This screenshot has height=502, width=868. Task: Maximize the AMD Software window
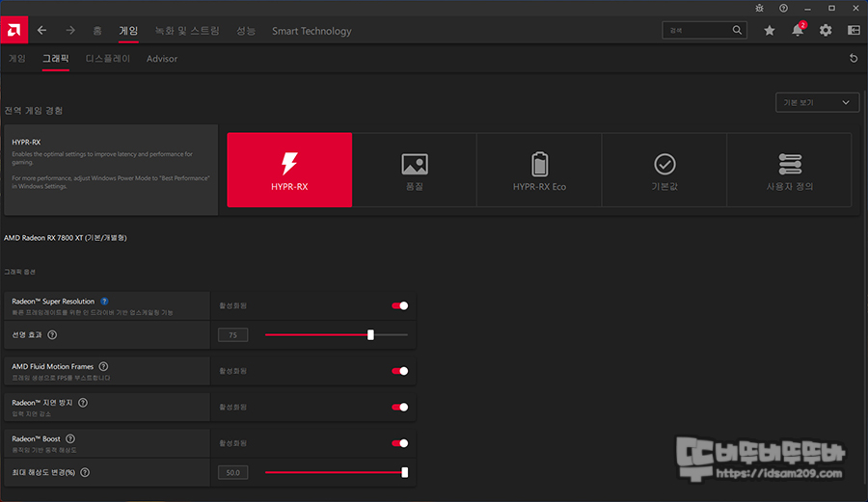coord(831,9)
